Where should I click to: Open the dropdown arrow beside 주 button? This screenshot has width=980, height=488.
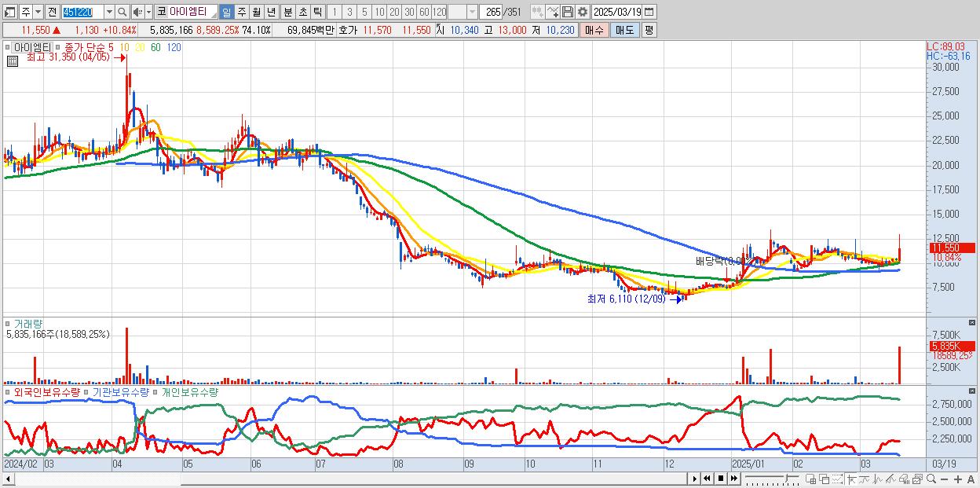pyautogui.click(x=38, y=12)
